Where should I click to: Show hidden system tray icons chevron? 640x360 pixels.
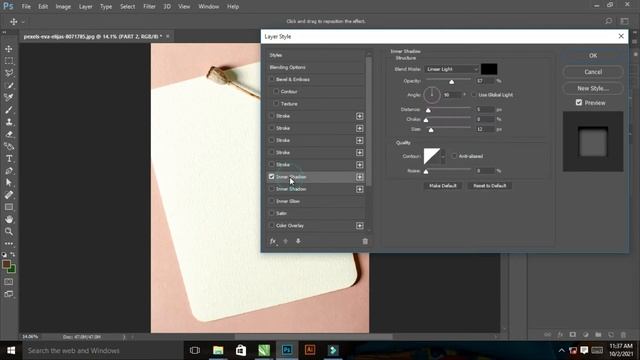pyautogui.click(x=562, y=350)
